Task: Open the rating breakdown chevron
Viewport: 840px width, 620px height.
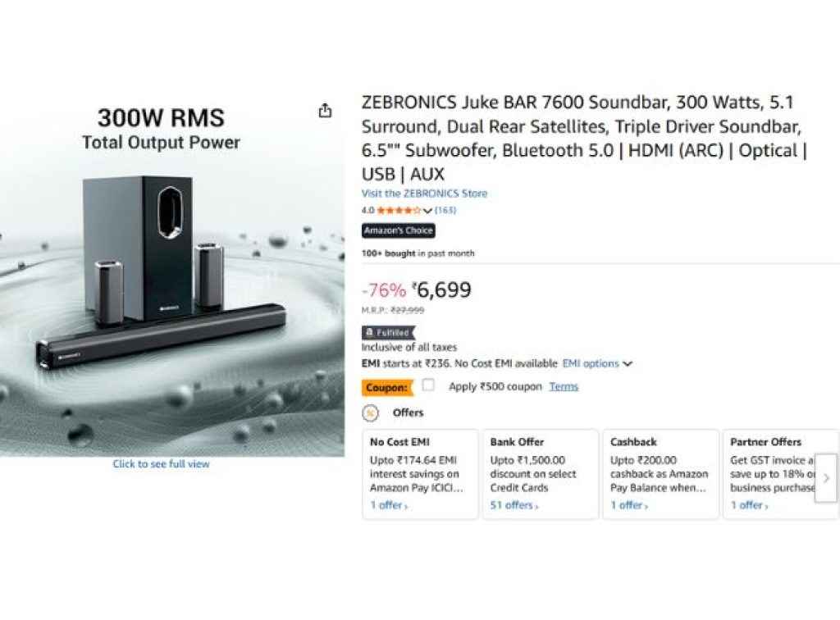Action: tap(427, 211)
